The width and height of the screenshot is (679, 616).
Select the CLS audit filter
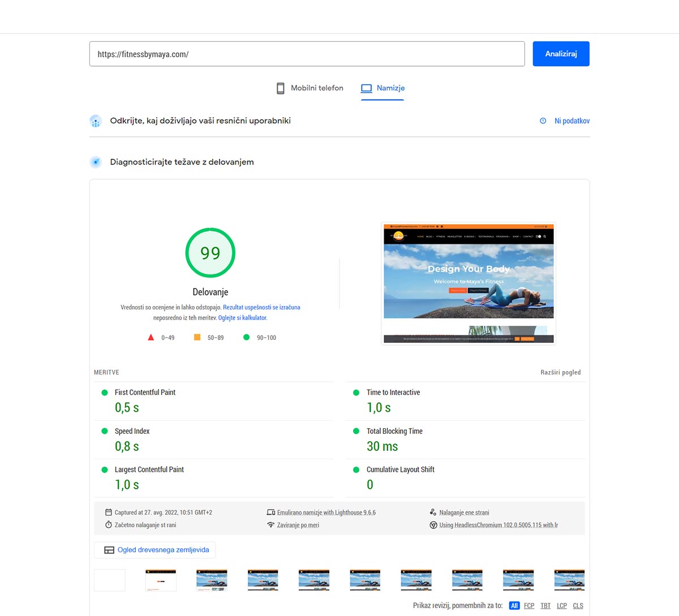click(578, 606)
